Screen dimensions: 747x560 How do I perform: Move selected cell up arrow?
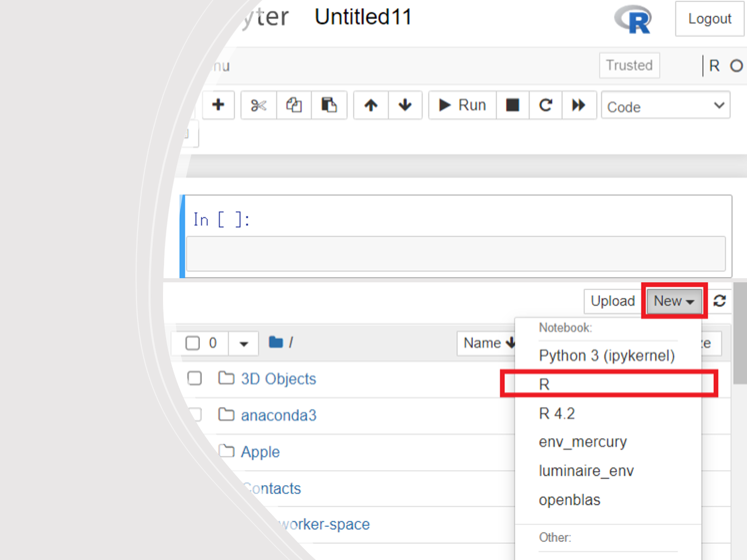[371, 105]
